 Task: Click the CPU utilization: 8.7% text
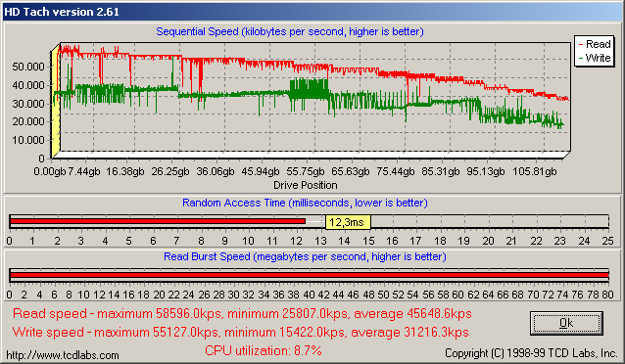264,350
